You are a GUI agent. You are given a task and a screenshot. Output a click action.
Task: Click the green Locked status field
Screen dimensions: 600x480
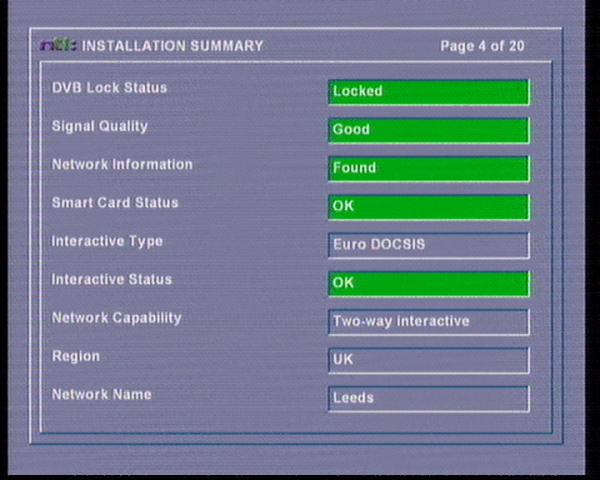[x=428, y=91]
